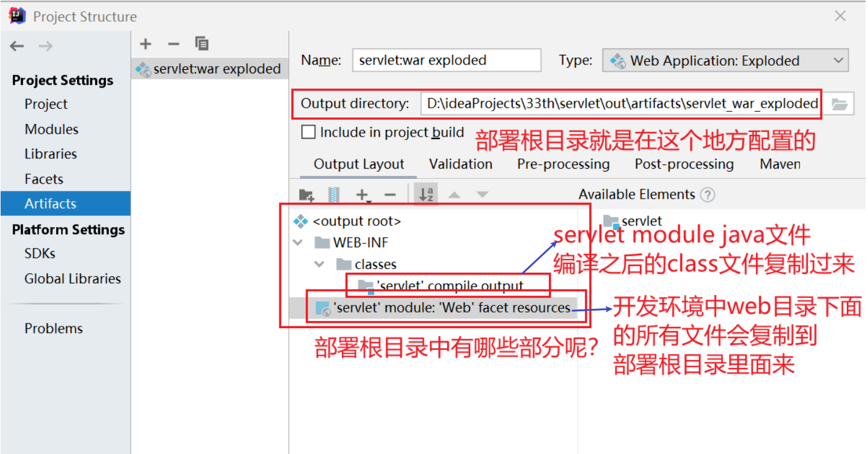Remove selected artifact with minus icon
Viewport: 868px width, 454px height.
(173, 44)
